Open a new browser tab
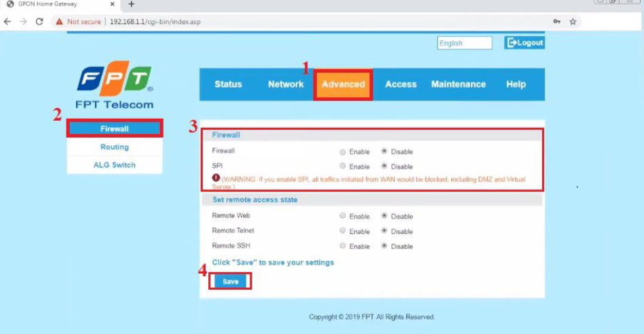Screen dimensions: 644x334 pyautogui.click(x=132, y=4)
